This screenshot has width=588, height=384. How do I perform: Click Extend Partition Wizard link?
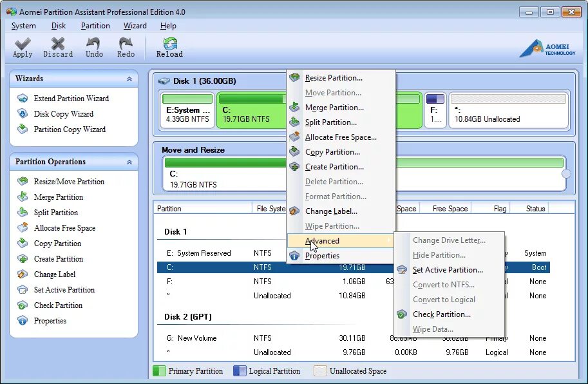pos(71,98)
